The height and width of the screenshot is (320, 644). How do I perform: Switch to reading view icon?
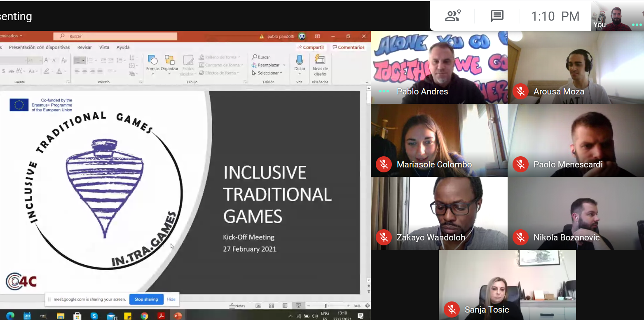point(285,306)
